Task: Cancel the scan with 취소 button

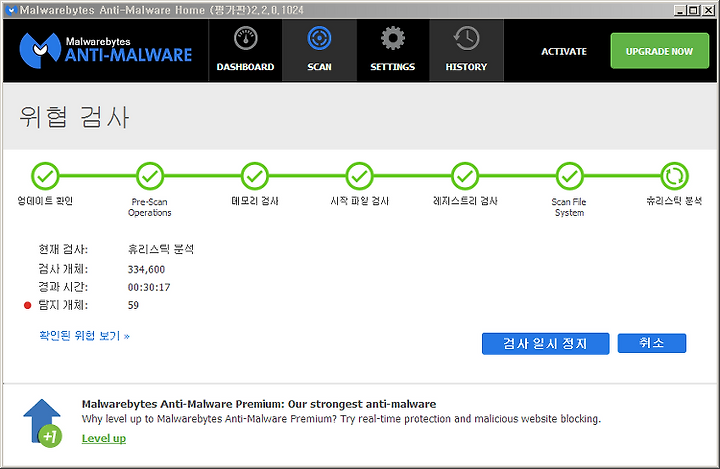Action: [x=652, y=343]
